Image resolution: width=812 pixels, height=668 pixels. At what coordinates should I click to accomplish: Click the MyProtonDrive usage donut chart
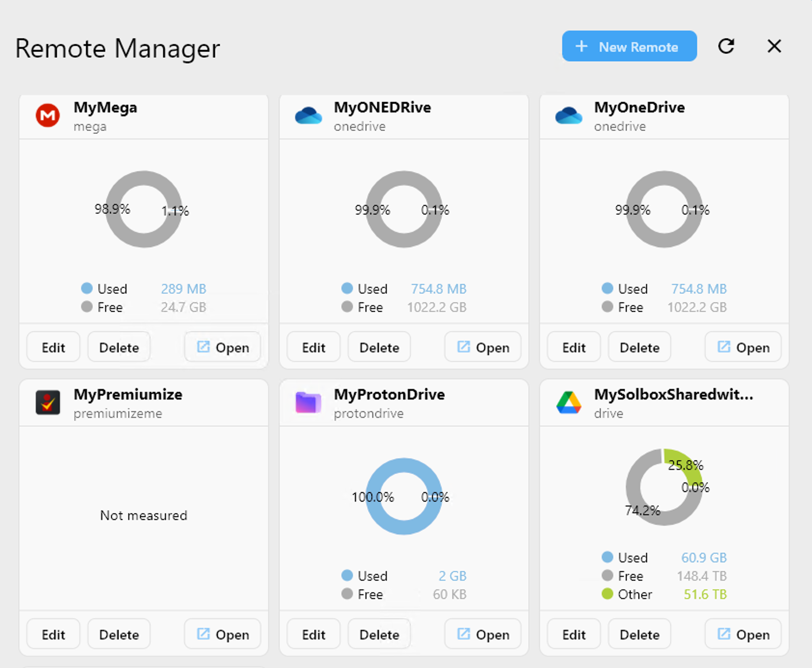coord(404,497)
